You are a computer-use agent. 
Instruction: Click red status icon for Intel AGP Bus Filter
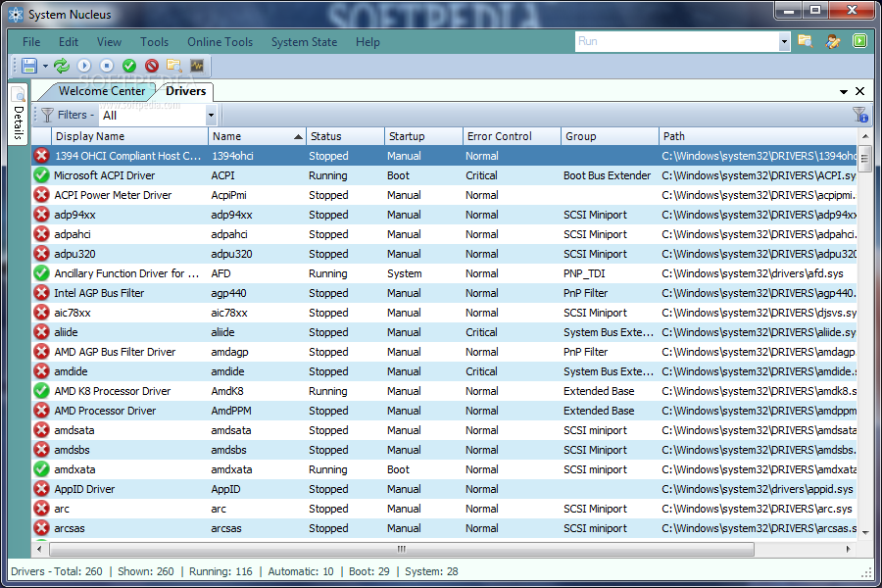(41, 293)
